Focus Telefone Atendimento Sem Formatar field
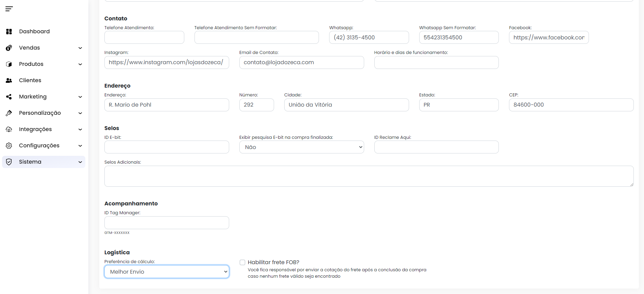The image size is (644, 294). click(257, 37)
